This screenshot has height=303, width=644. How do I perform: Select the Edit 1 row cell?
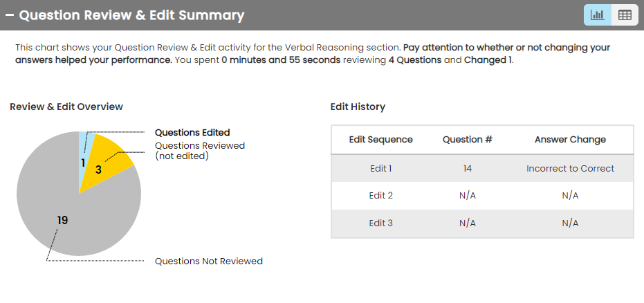(x=380, y=168)
